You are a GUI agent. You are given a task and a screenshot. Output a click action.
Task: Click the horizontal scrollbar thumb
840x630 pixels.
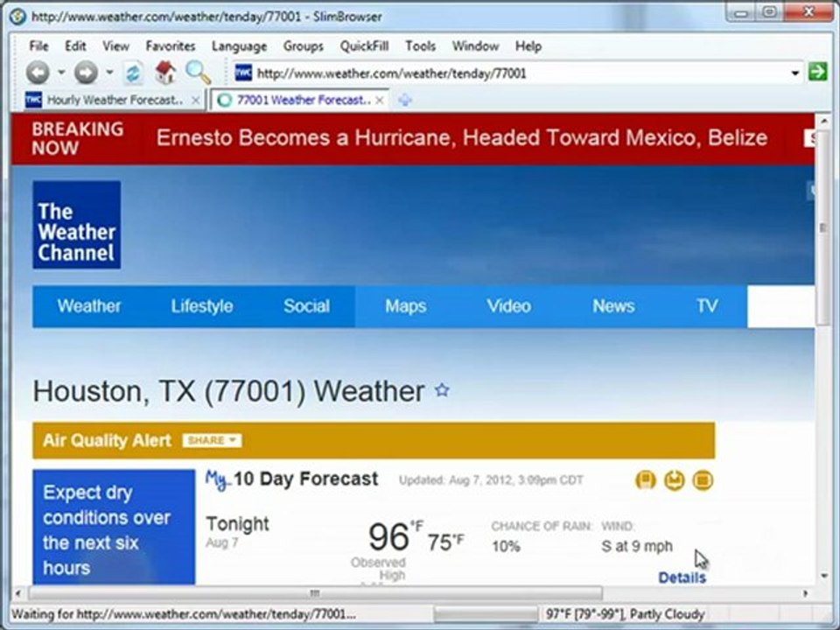coord(316,593)
